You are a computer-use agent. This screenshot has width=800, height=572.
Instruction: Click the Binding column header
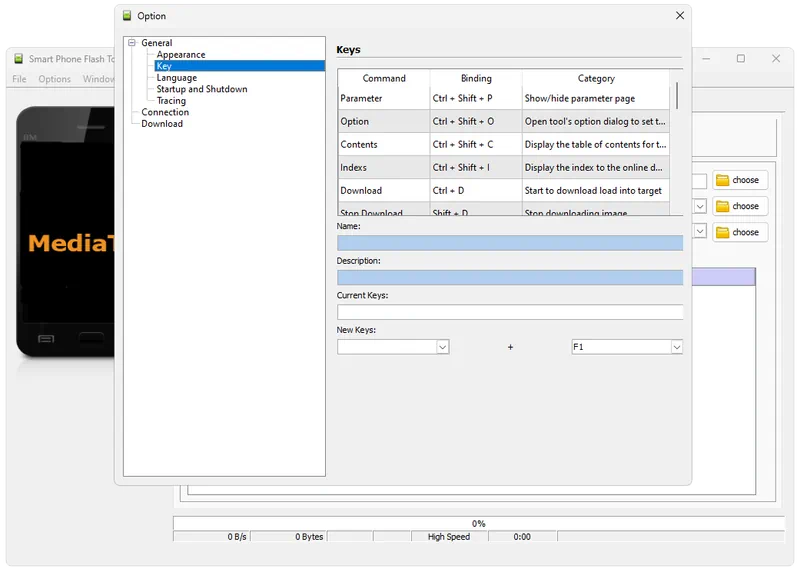click(476, 78)
